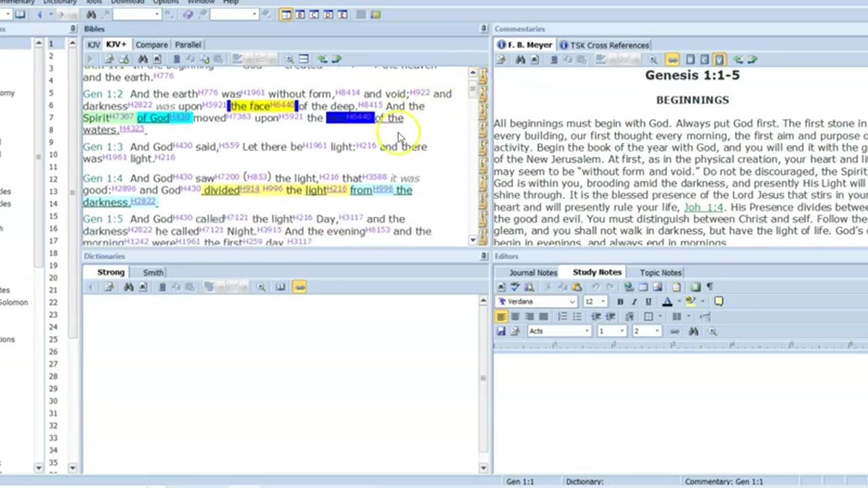
Task: Click the numbered list icon in editor
Action: 562,317
